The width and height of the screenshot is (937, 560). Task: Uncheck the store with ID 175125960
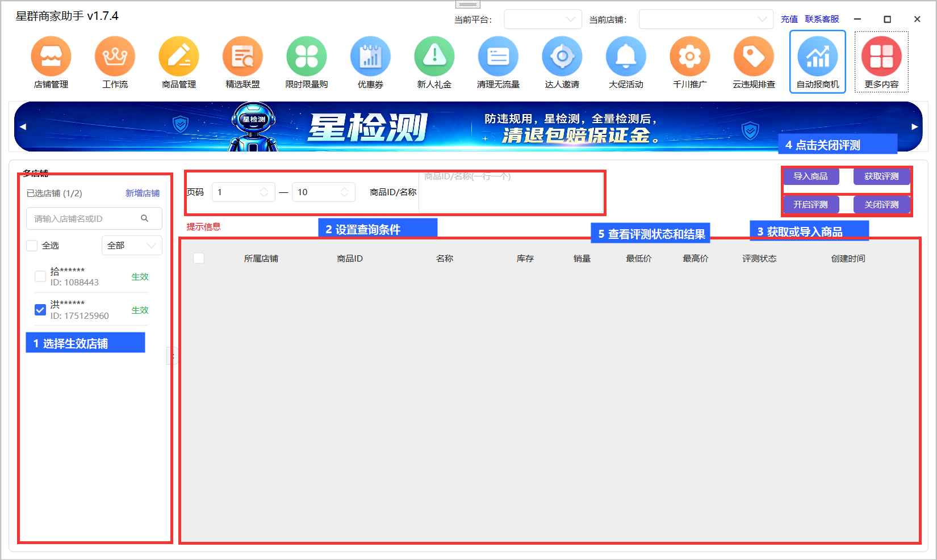(x=40, y=310)
